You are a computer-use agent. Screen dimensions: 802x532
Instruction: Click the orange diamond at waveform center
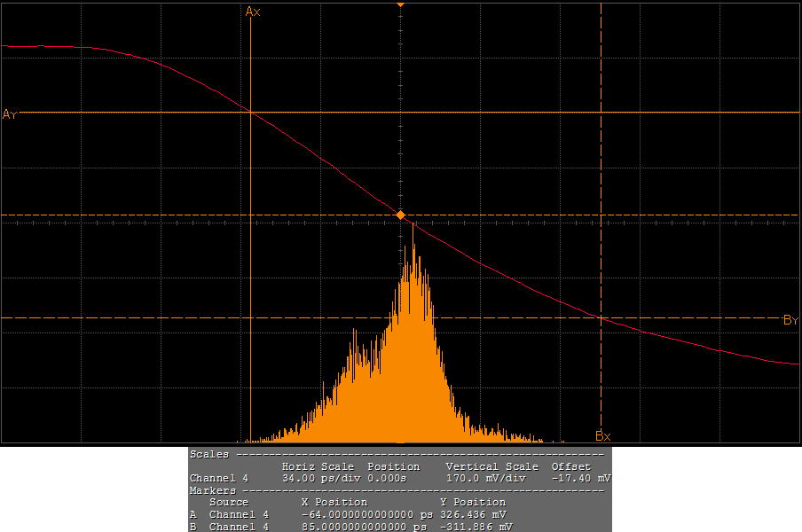click(400, 215)
